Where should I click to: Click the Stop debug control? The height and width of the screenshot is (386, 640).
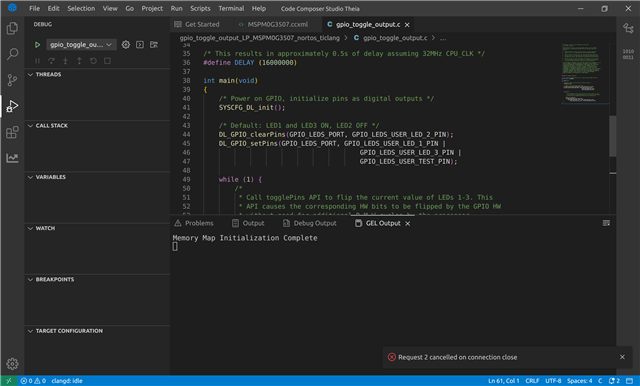click(x=107, y=61)
